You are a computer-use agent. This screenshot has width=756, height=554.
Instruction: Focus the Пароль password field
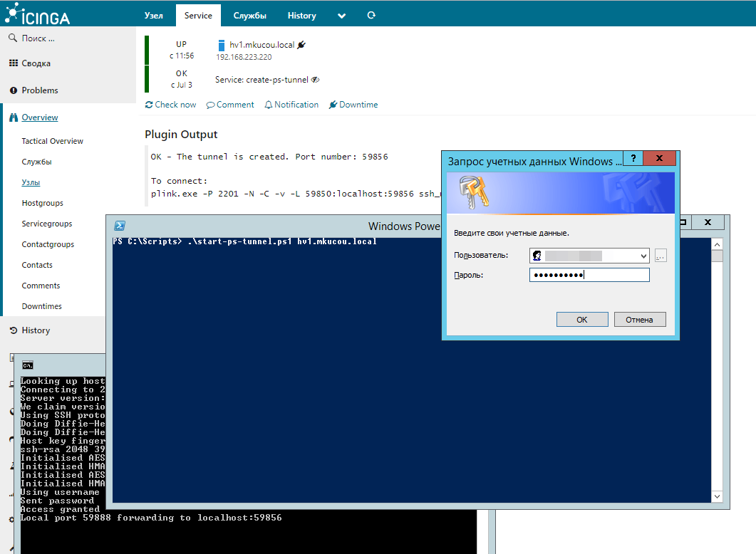click(589, 275)
